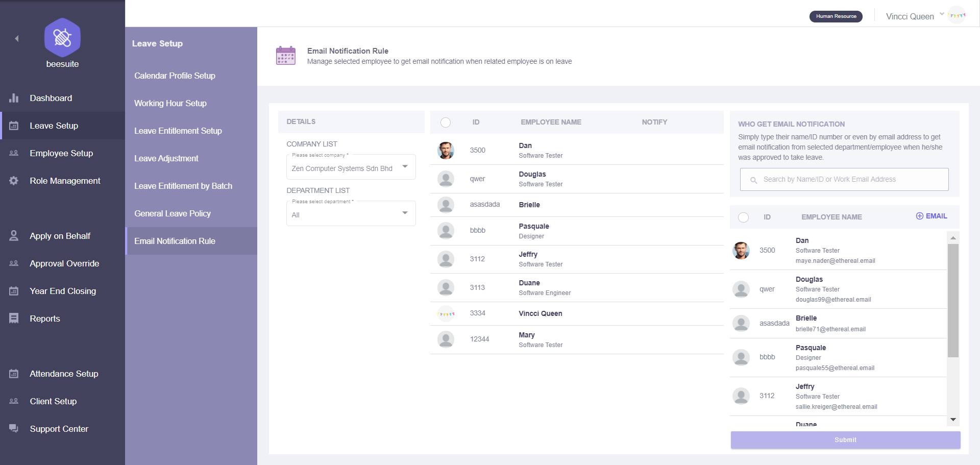The image size is (980, 465).
Task: Select the Duane Software Engineer row
Action: tap(577, 288)
